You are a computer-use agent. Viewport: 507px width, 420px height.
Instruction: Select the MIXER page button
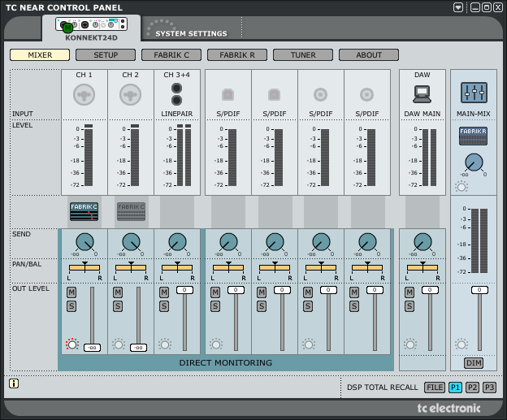pyautogui.click(x=40, y=55)
